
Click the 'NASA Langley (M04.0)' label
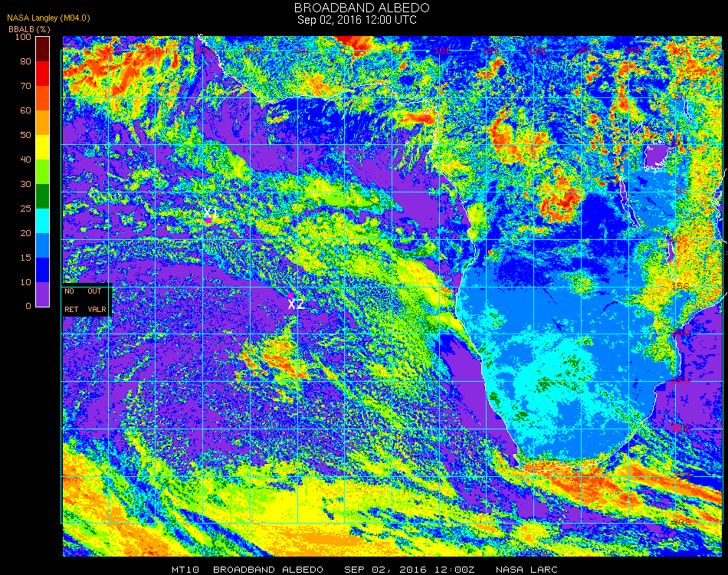(x=48, y=18)
